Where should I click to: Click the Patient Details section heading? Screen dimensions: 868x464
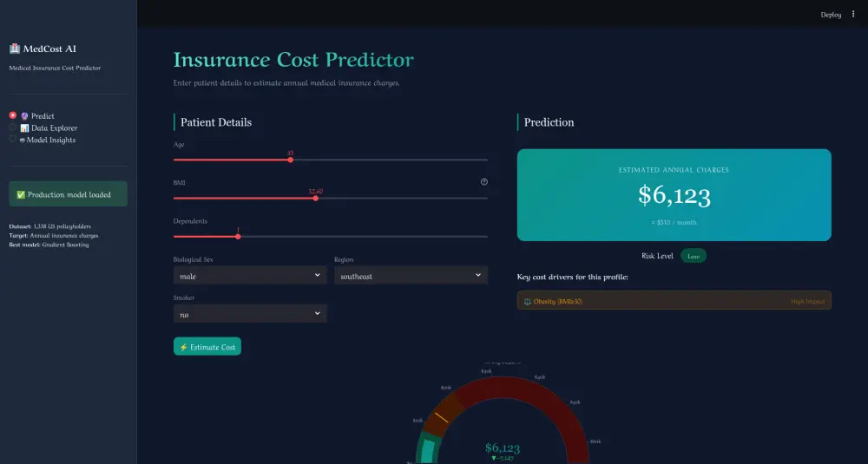point(216,122)
